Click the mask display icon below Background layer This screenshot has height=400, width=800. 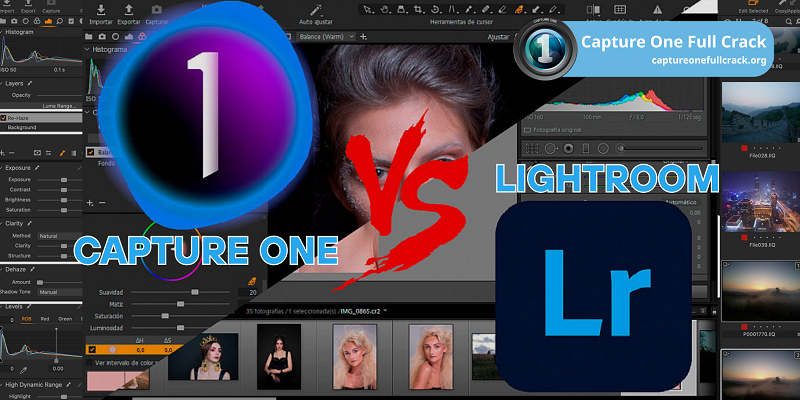[37, 153]
